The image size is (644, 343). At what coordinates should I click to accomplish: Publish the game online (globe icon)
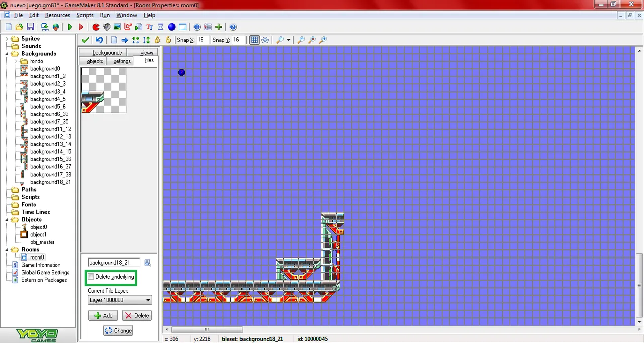click(56, 27)
